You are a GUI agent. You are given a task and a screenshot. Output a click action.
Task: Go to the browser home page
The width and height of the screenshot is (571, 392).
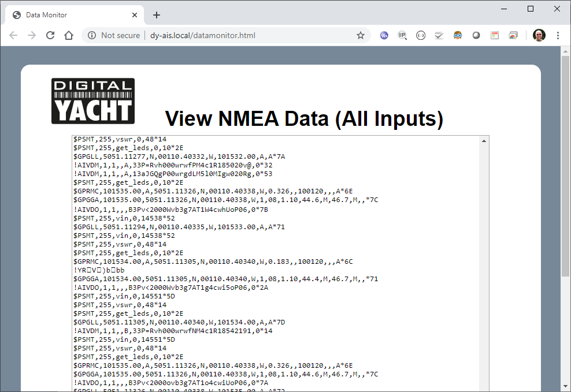pyautogui.click(x=69, y=35)
